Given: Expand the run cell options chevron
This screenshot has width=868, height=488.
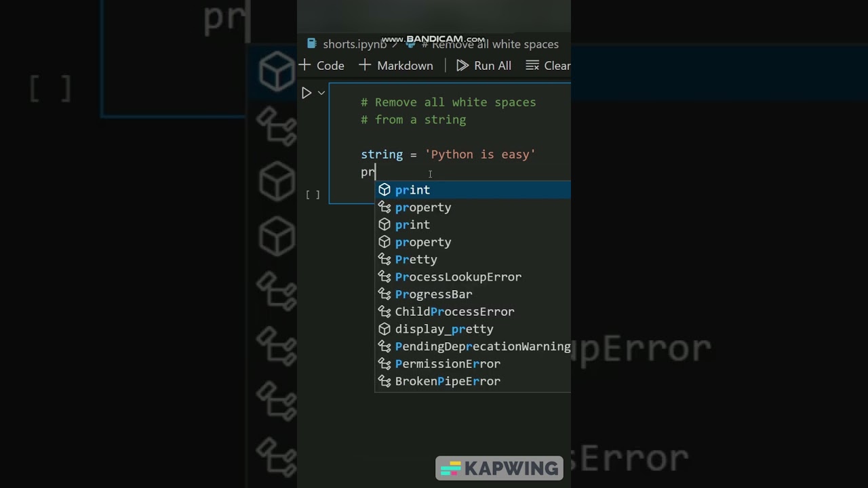Looking at the screenshot, I should click(x=321, y=93).
